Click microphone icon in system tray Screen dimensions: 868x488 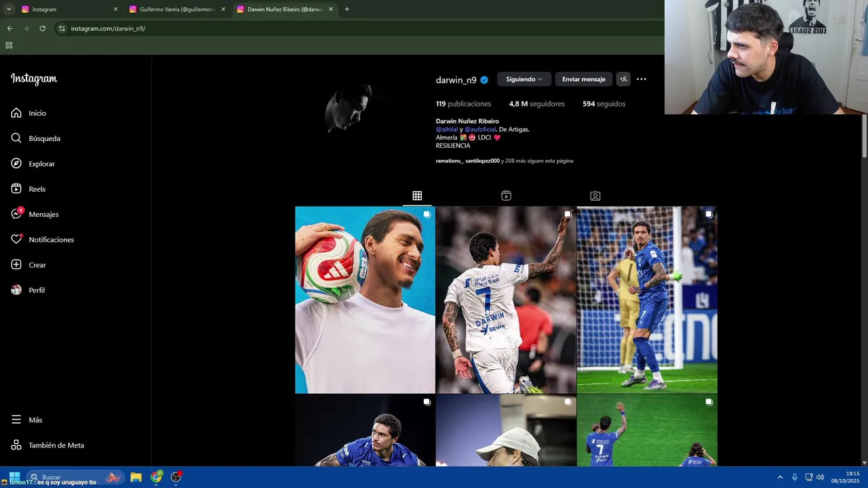point(795,477)
